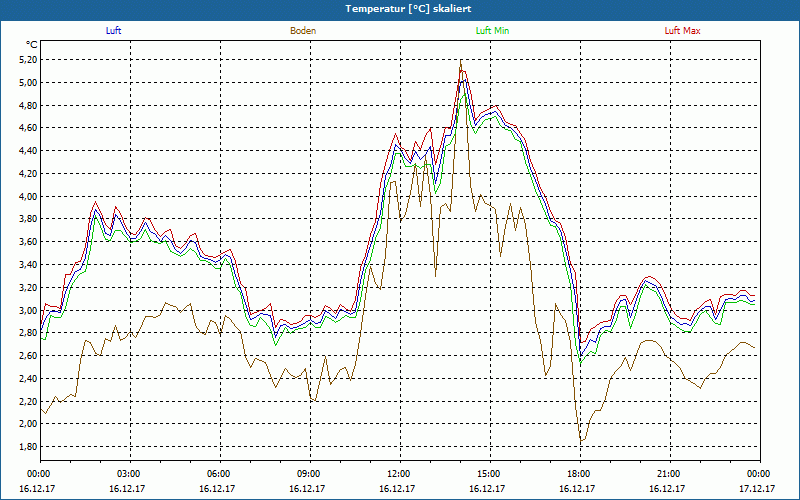
Task: Click the 5,20 y-axis value
Action: coord(29,60)
